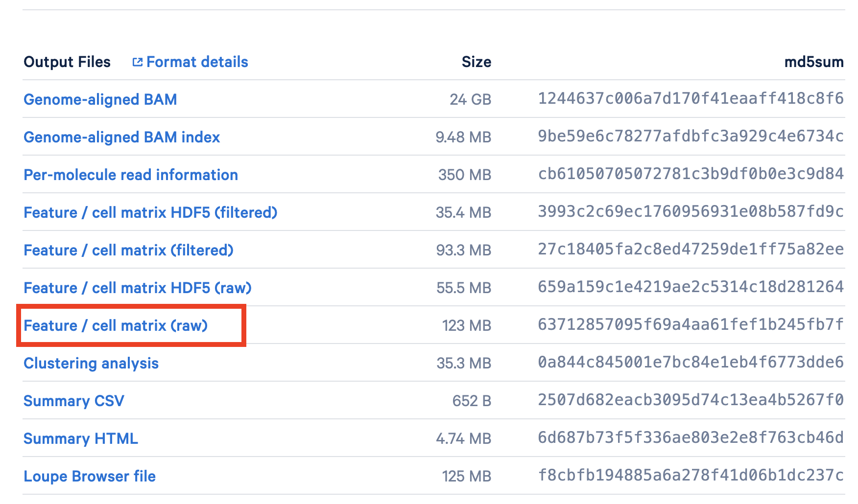Download Feature / cell matrix HDF5 (filtered)

pyautogui.click(x=150, y=212)
